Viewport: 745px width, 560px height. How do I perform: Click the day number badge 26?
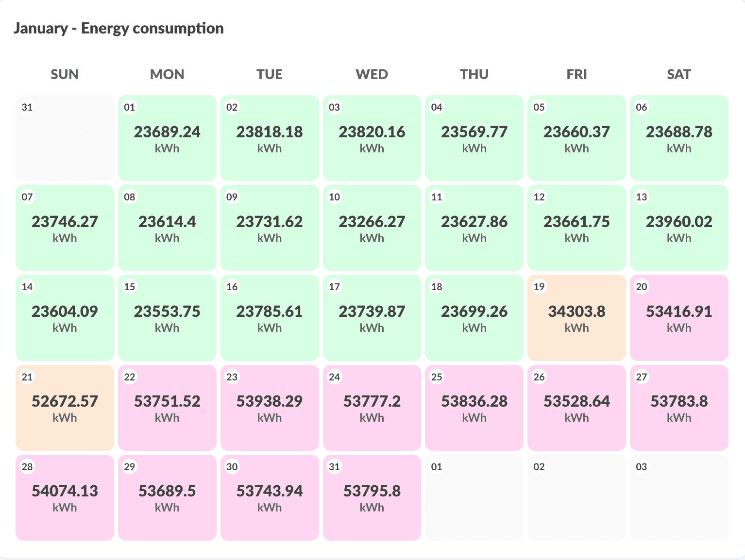click(x=539, y=377)
